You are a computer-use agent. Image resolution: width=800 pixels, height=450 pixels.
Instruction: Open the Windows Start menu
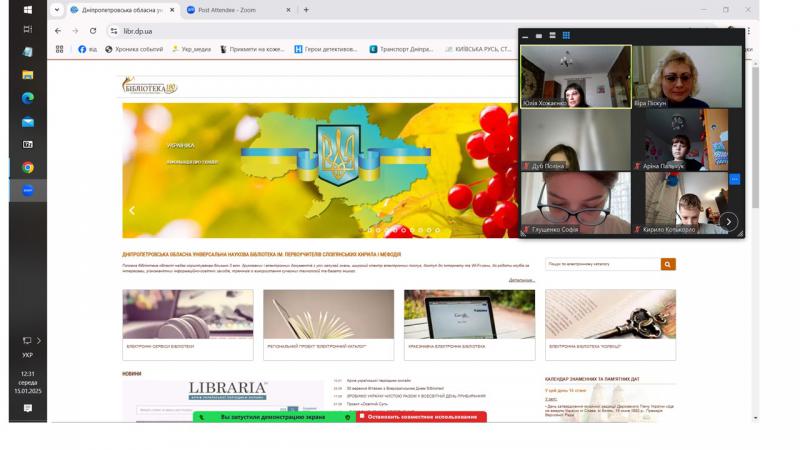coord(28,10)
